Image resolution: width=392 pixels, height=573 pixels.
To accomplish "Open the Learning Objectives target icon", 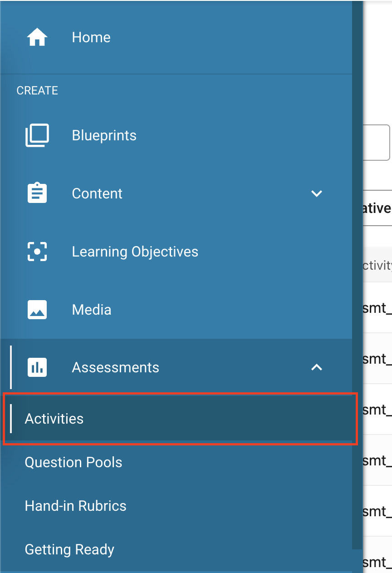I will tap(37, 252).
